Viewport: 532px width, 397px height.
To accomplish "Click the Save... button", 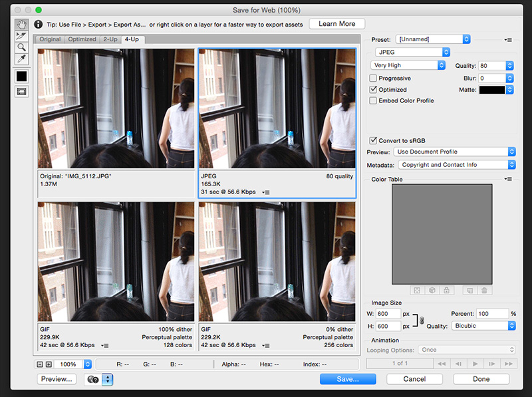I will tap(347, 379).
